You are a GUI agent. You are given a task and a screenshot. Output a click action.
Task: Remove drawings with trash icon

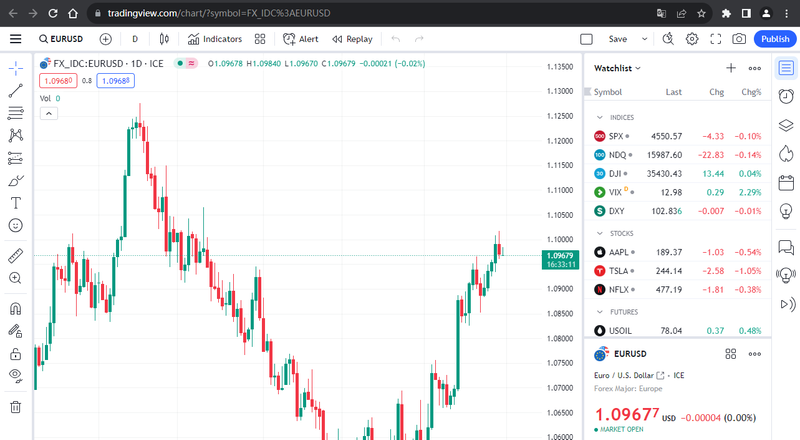click(x=16, y=407)
